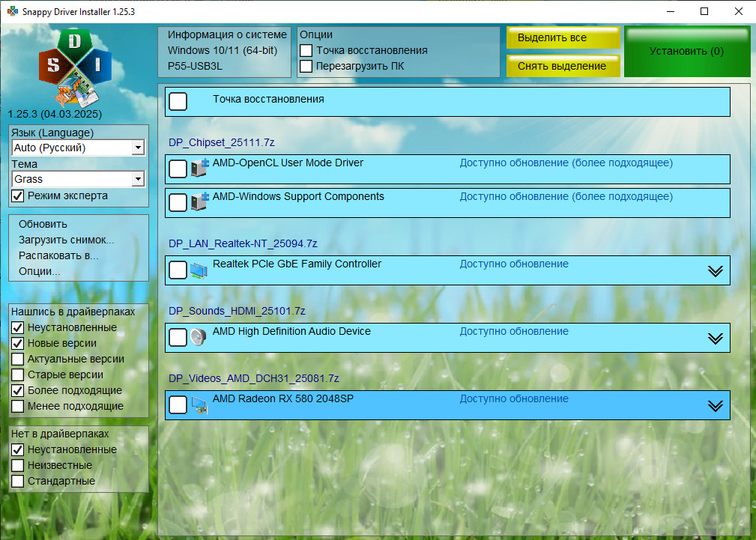Screen dimensions: 756x540
Task: Expand the AMD High Definition Audio Device row
Action: click(715, 339)
